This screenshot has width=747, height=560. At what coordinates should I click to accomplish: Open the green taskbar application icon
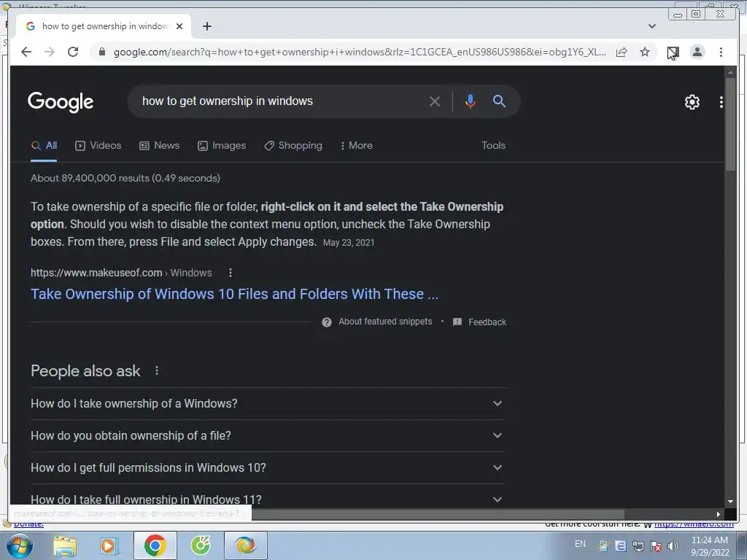pyautogui.click(x=201, y=545)
